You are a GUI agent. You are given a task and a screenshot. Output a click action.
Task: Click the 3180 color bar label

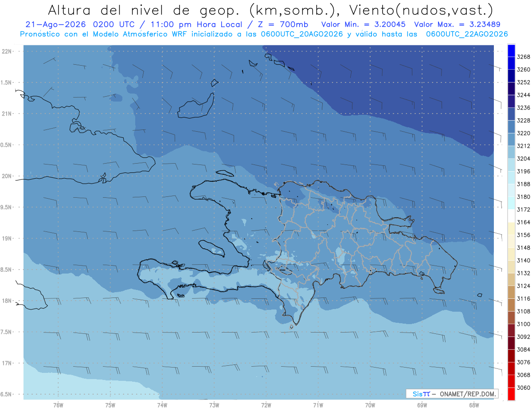point(524,197)
